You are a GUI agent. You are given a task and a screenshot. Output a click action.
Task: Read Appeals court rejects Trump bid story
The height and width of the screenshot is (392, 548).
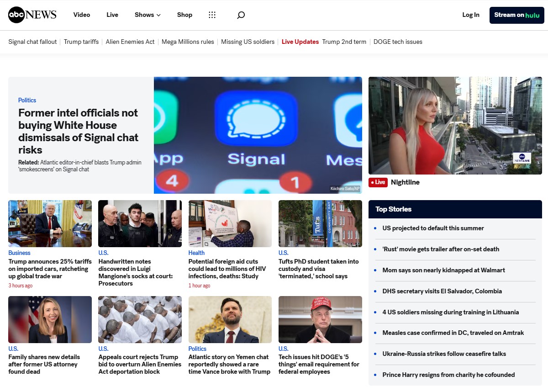point(140,364)
